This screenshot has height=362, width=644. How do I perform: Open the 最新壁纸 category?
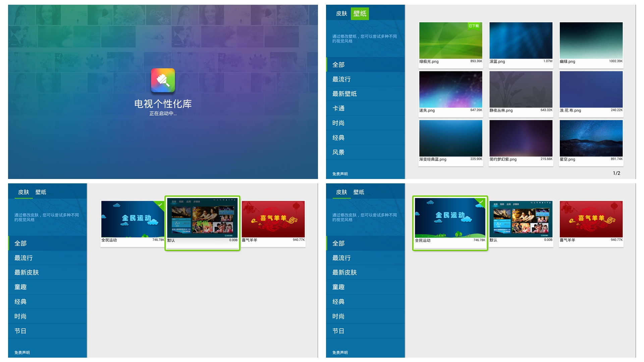click(344, 94)
